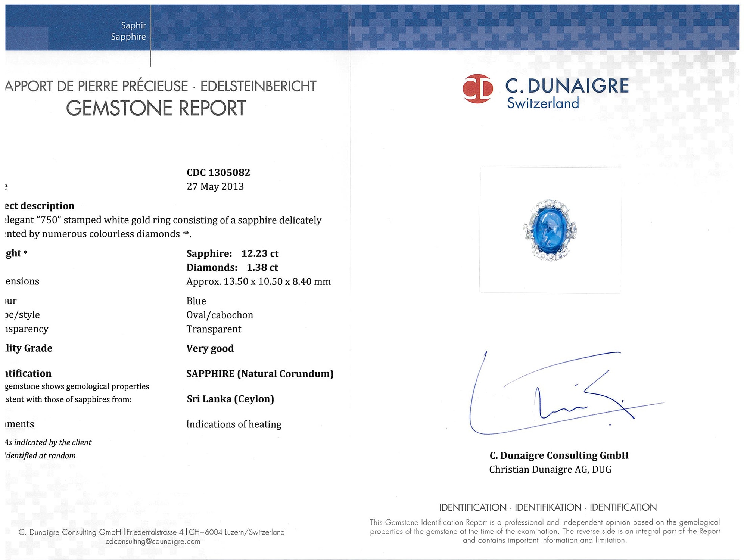Click the Saphir Sapphire header tab label
Screen dimensions: 744x560
click(x=128, y=31)
